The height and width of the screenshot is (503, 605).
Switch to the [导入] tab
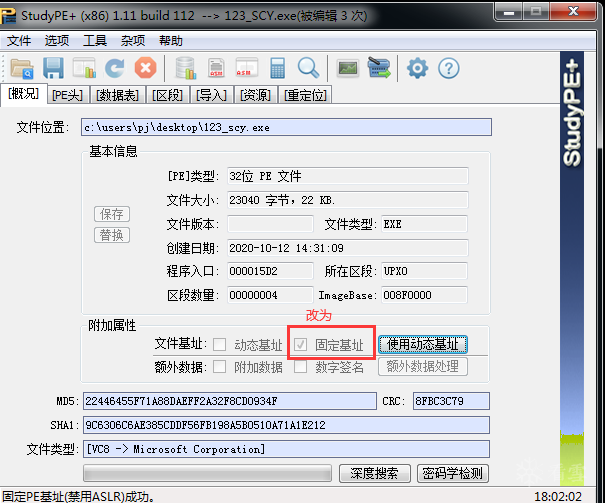(x=211, y=95)
